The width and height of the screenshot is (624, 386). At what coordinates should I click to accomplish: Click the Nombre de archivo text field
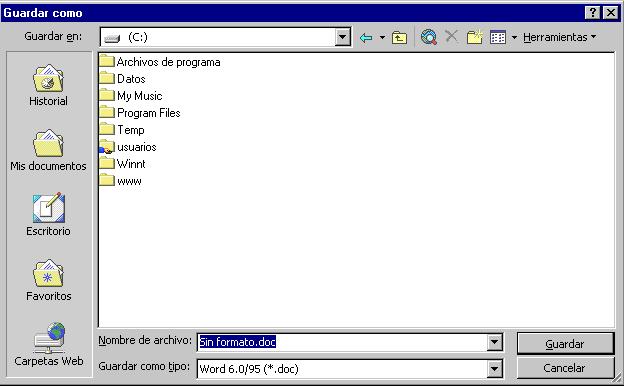pyautogui.click(x=342, y=342)
